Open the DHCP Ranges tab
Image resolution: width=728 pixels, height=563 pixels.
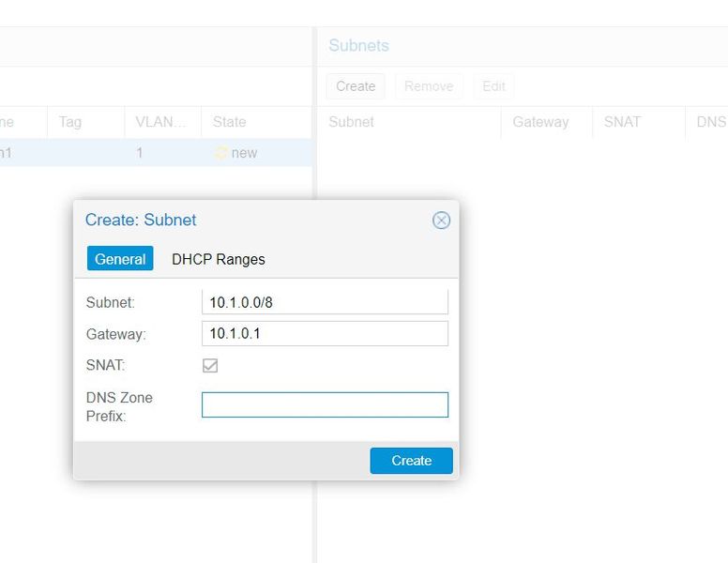[x=219, y=259]
